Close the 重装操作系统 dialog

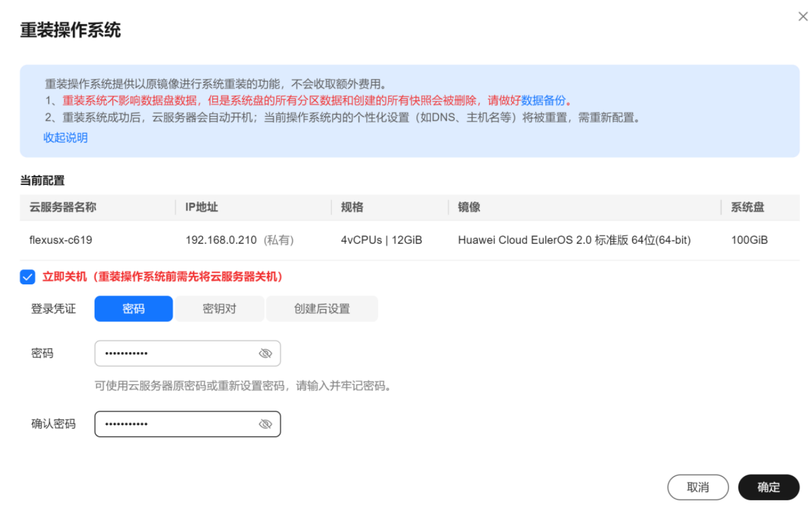(803, 16)
